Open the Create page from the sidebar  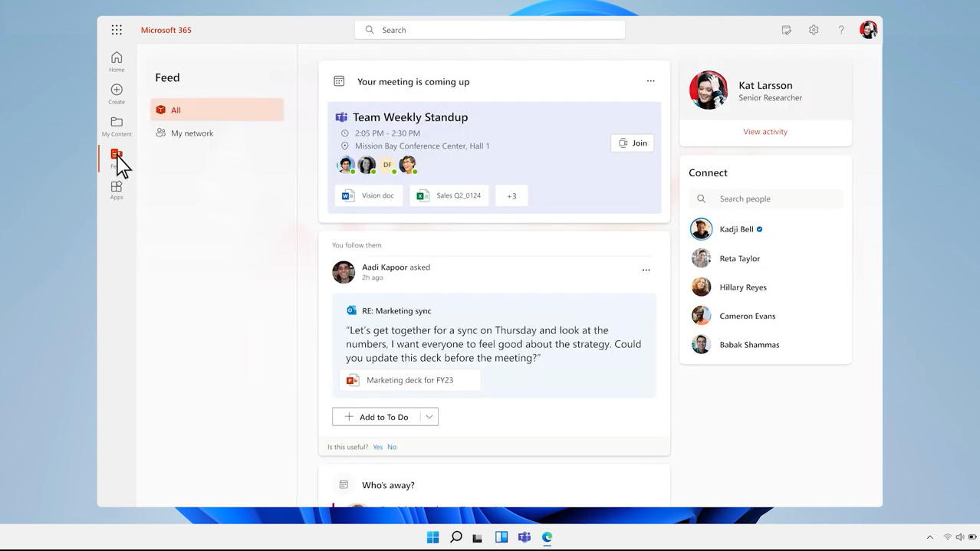pos(117,94)
